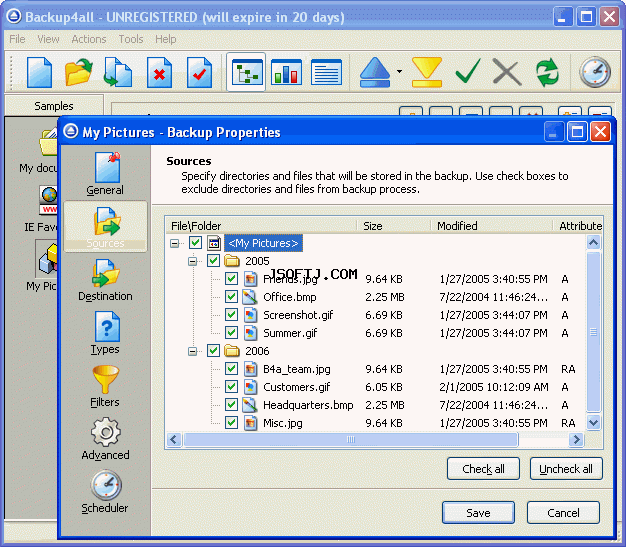Image resolution: width=626 pixels, height=547 pixels.
Task: Open the Filters funnel page
Action: [x=105, y=386]
